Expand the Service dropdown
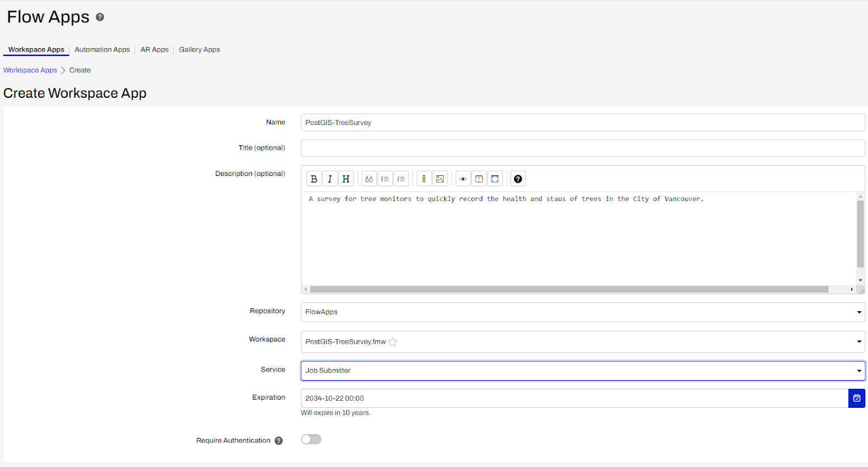The height and width of the screenshot is (467, 868). [583, 371]
